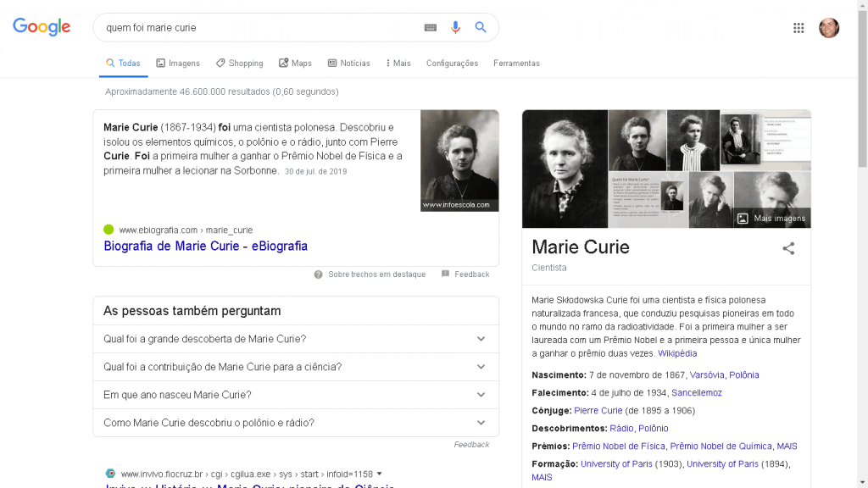Open University of Paris (1903) link

[x=616, y=463]
